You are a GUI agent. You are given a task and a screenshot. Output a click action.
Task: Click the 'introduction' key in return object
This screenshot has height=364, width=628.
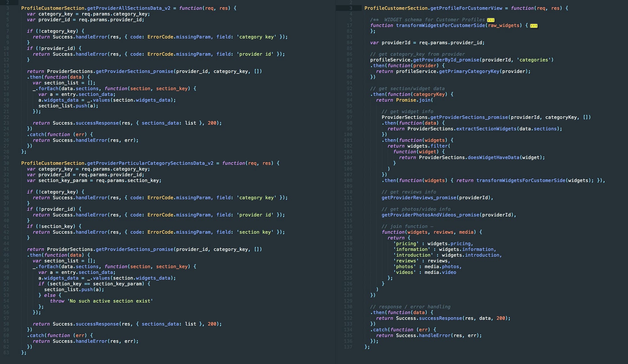pos(413,255)
